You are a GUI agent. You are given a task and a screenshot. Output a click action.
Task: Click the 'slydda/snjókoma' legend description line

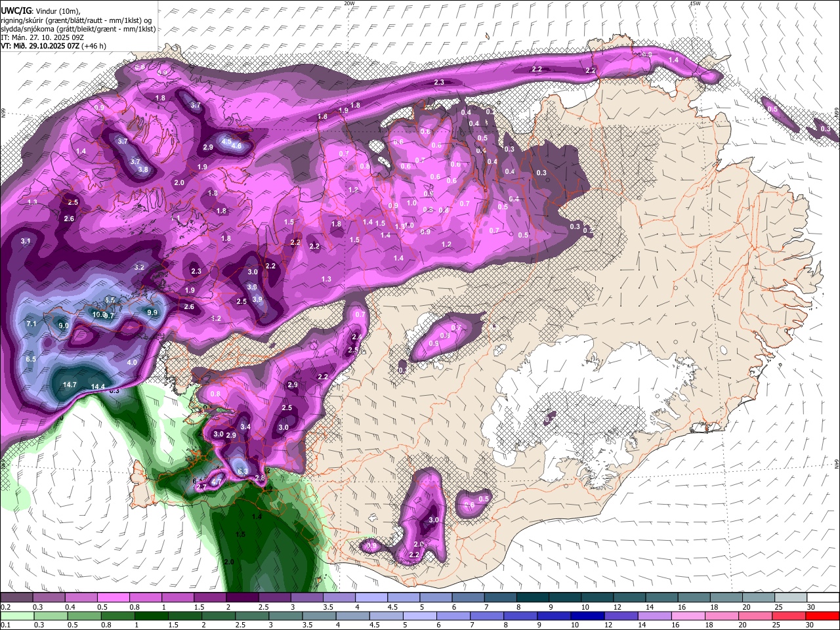click(x=78, y=29)
